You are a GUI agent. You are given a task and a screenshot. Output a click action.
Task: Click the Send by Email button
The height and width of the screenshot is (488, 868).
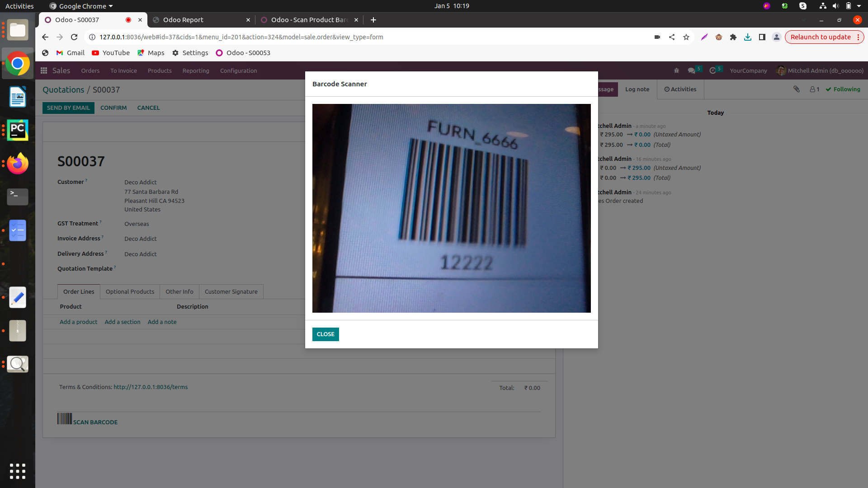click(68, 108)
